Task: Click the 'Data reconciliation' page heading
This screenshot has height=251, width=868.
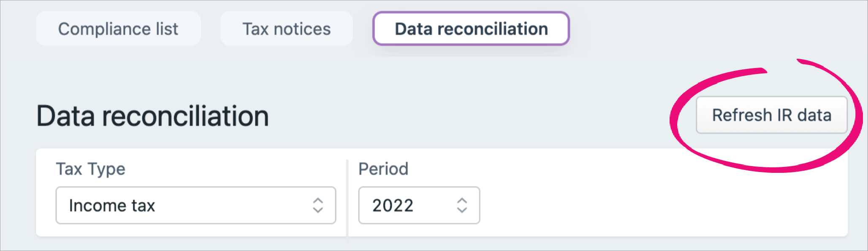Action: 152,116
